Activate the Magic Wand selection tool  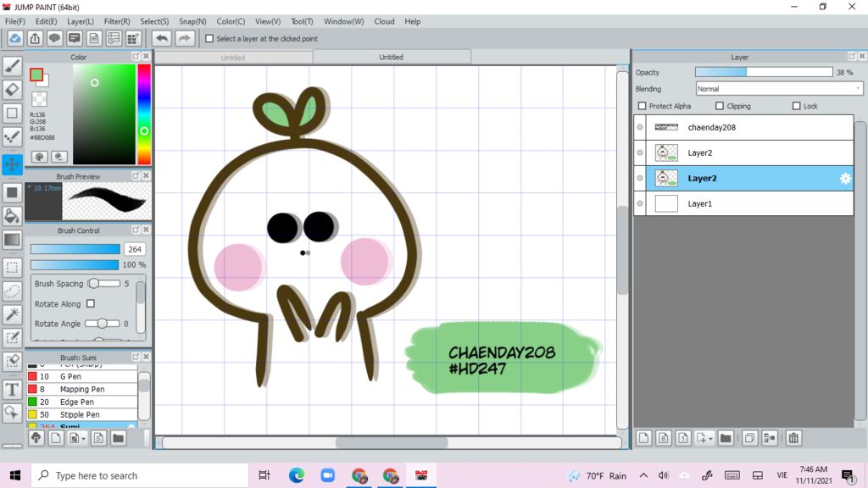click(13, 314)
